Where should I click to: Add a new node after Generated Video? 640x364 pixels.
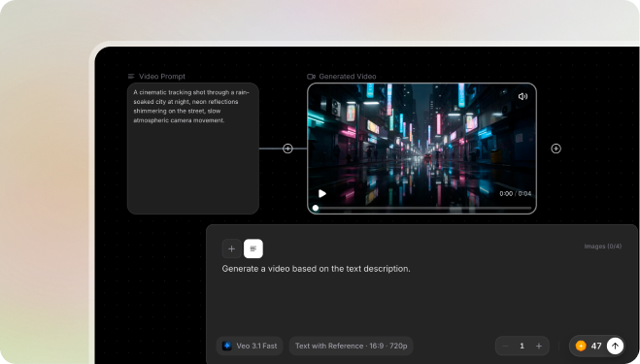(x=556, y=149)
